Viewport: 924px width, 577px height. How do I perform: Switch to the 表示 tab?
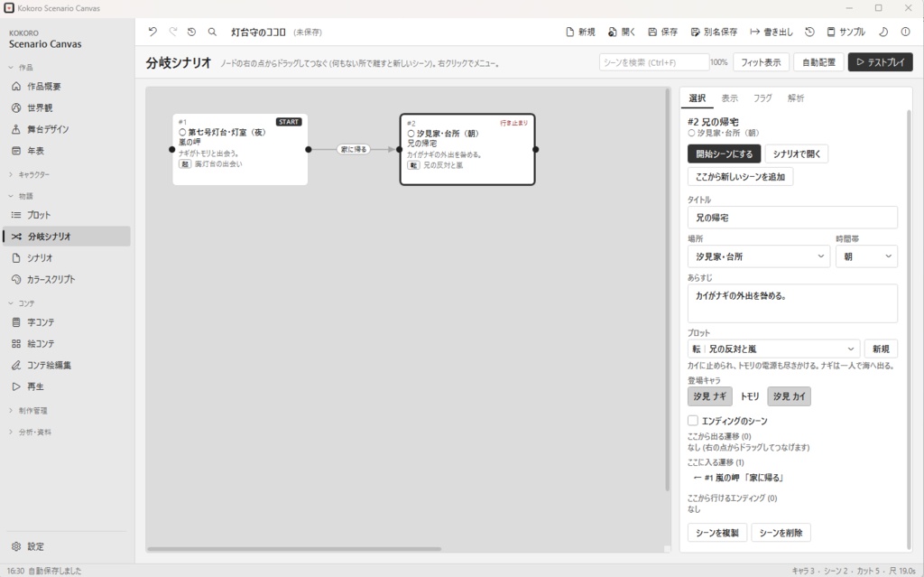tap(729, 98)
